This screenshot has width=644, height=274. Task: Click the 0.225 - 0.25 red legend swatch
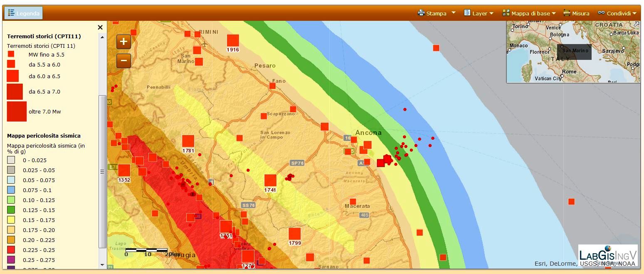pyautogui.click(x=11, y=250)
